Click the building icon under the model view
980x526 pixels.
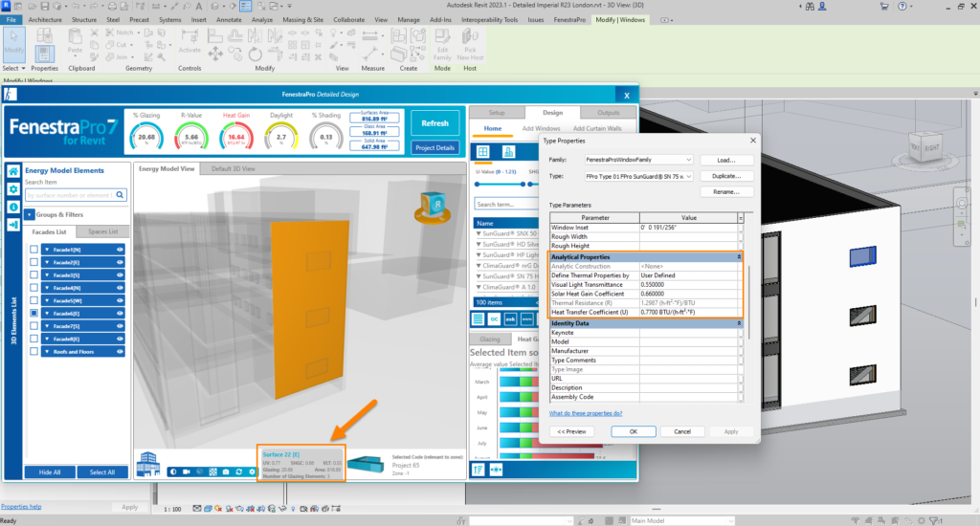click(148, 464)
